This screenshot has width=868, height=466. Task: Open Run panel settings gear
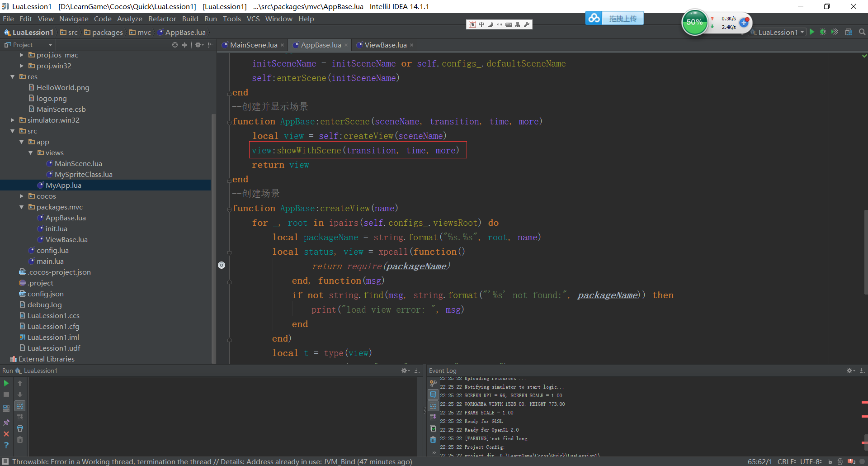405,371
